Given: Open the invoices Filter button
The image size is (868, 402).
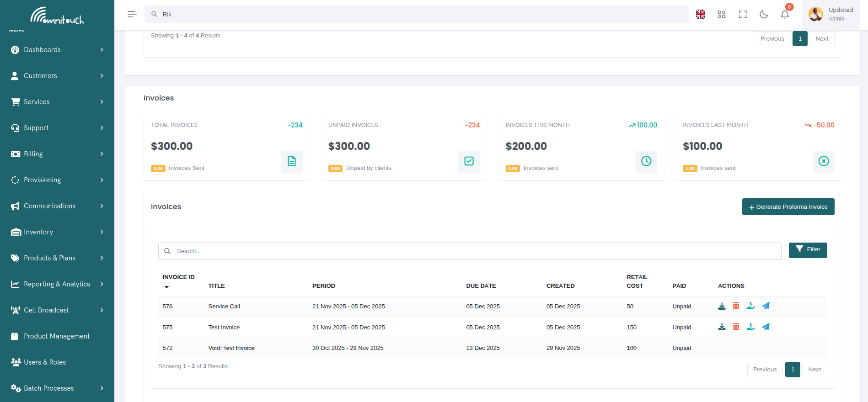Looking at the screenshot, I should 808,250.
